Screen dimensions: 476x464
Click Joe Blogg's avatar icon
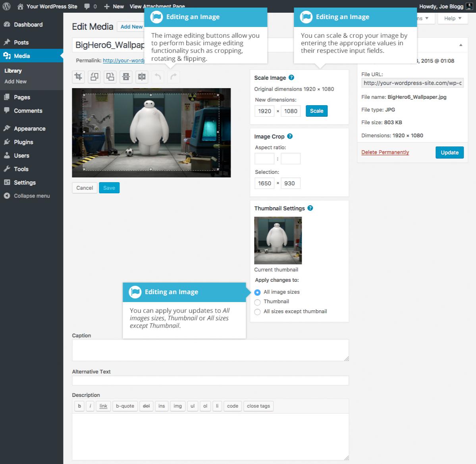[469, 6]
